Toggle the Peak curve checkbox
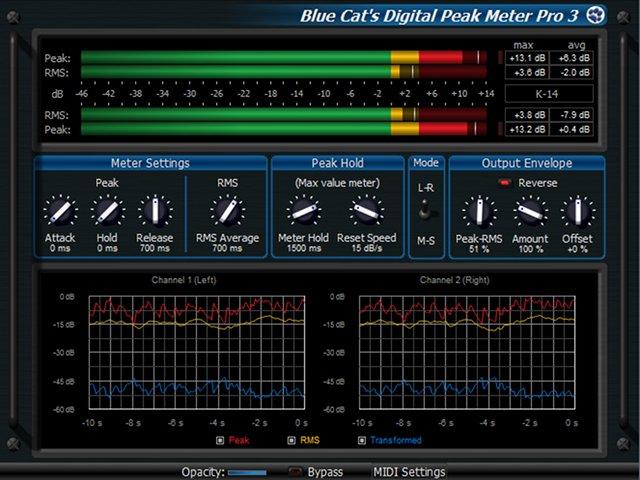 [x=220, y=440]
